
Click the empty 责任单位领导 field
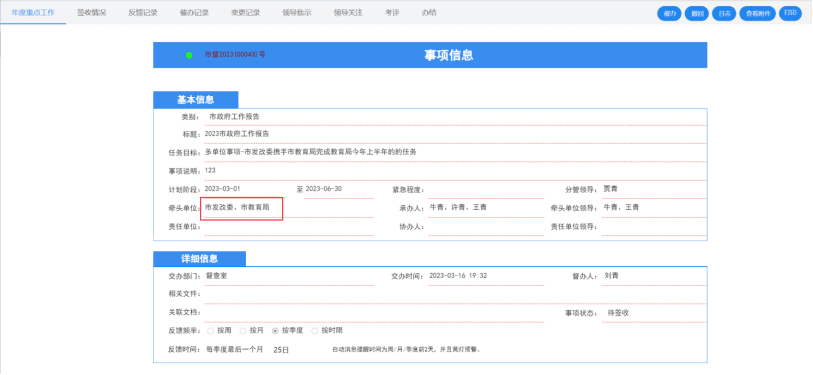pos(654,227)
